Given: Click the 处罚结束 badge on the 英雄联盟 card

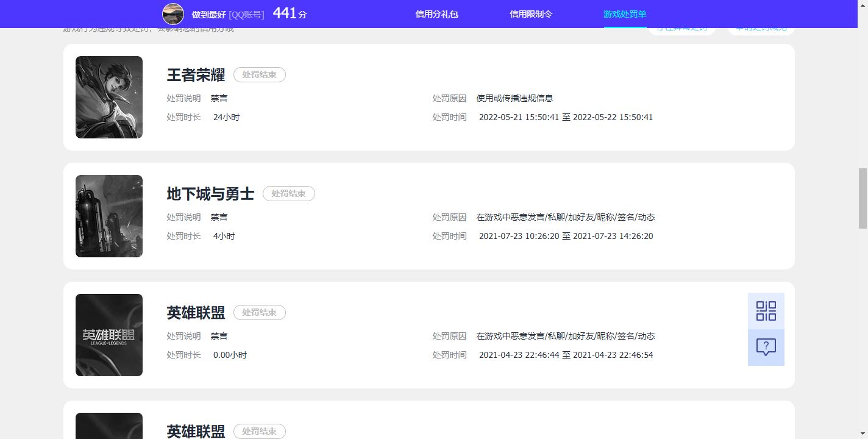Looking at the screenshot, I should pyautogui.click(x=260, y=312).
